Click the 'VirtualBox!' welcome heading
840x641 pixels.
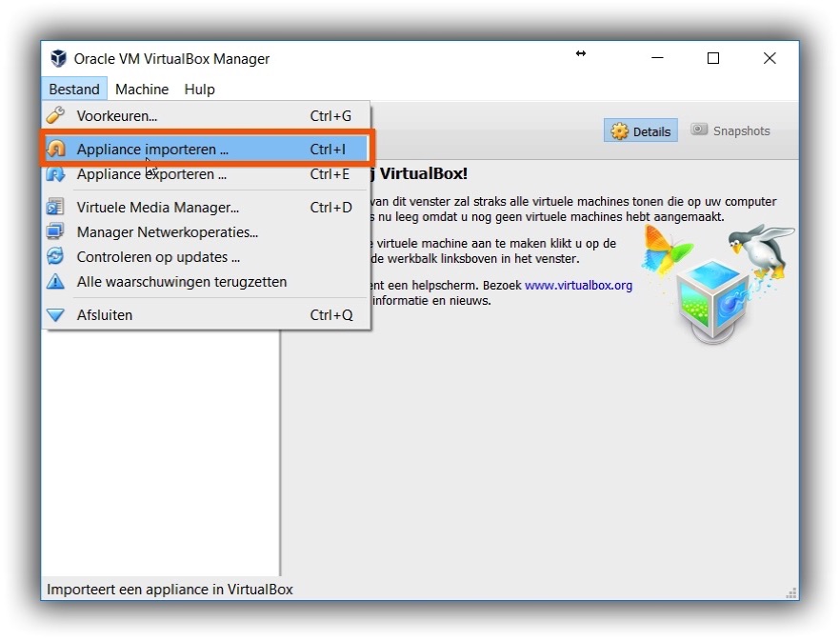[x=423, y=173]
